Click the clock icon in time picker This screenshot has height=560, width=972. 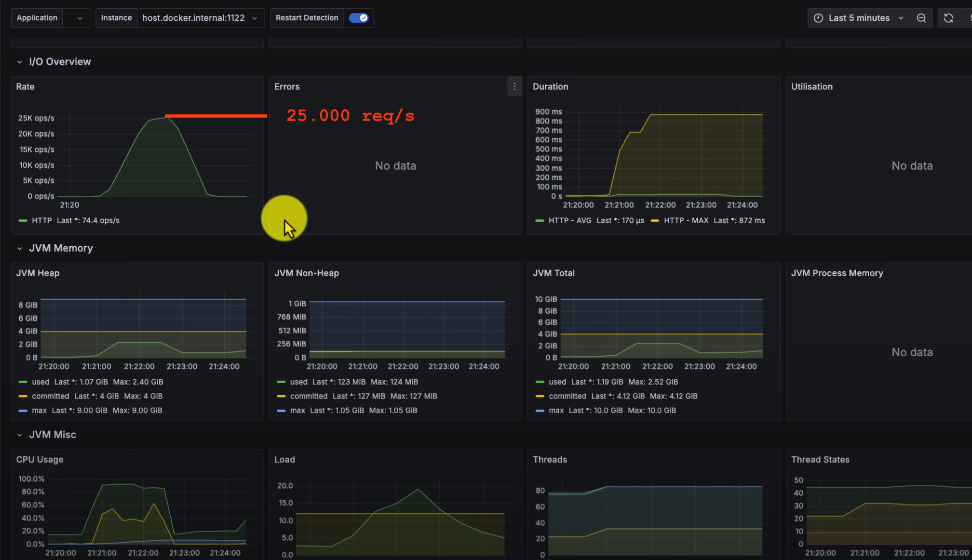pos(818,18)
